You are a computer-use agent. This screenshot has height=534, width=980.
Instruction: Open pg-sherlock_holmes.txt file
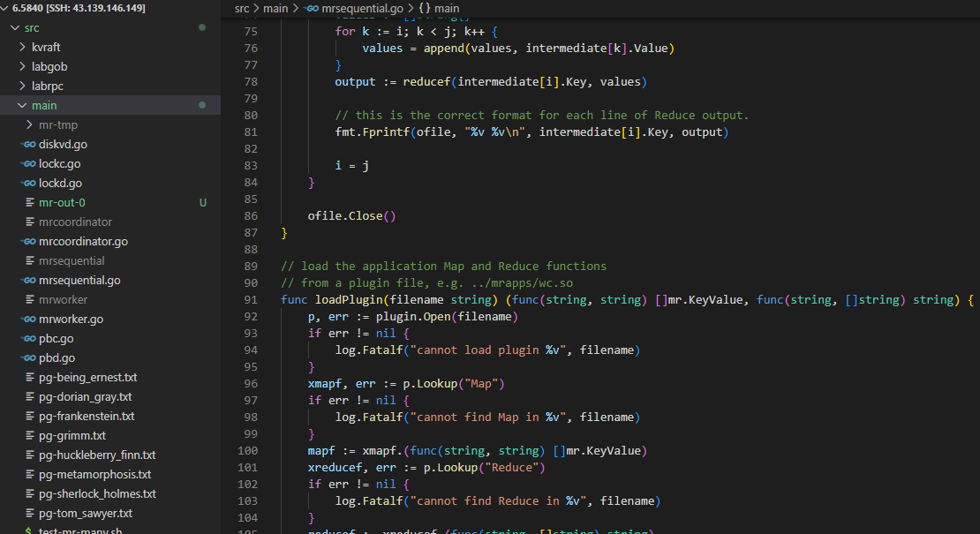[97, 493]
